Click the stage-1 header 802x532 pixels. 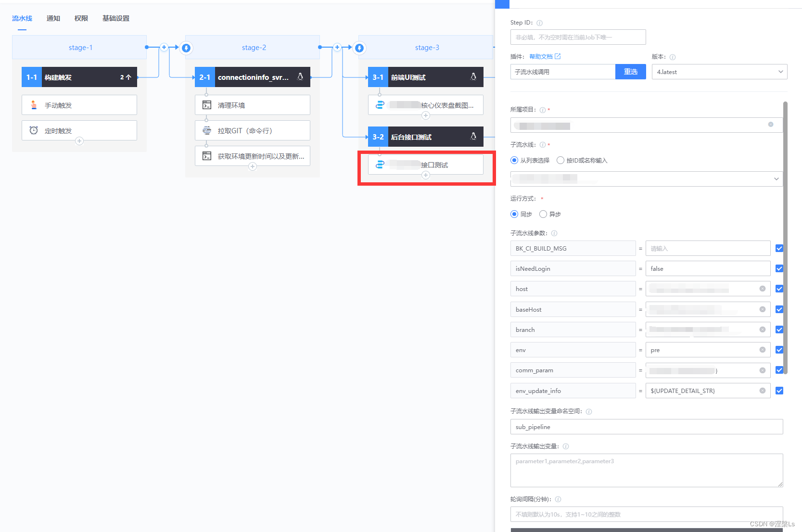[79, 47]
